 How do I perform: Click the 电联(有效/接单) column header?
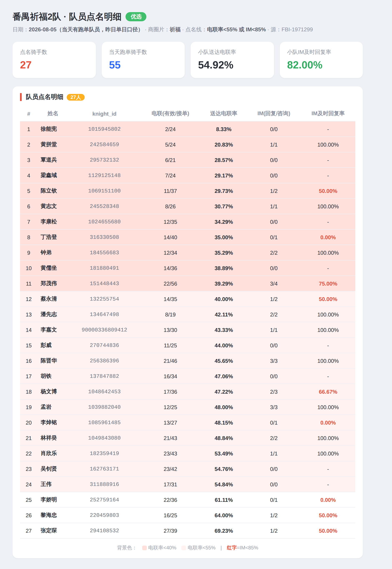point(170,114)
